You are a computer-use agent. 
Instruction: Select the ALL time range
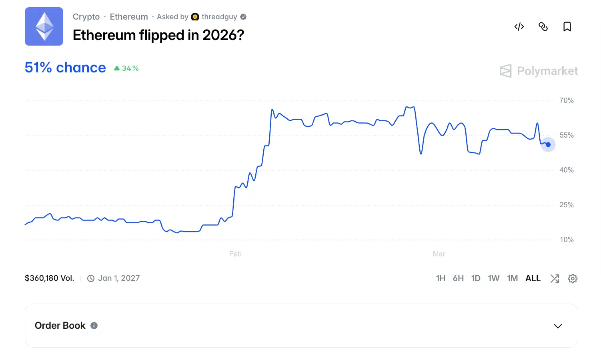(x=533, y=278)
